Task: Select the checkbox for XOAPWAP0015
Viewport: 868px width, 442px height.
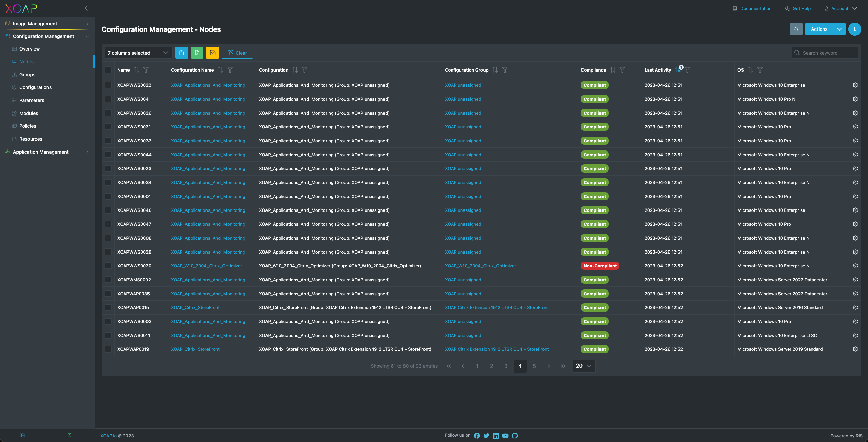Action: [x=108, y=307]
